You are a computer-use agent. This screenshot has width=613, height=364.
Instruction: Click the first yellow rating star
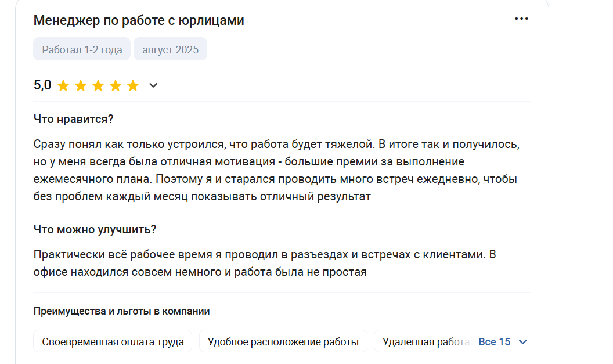coord(63,85)
